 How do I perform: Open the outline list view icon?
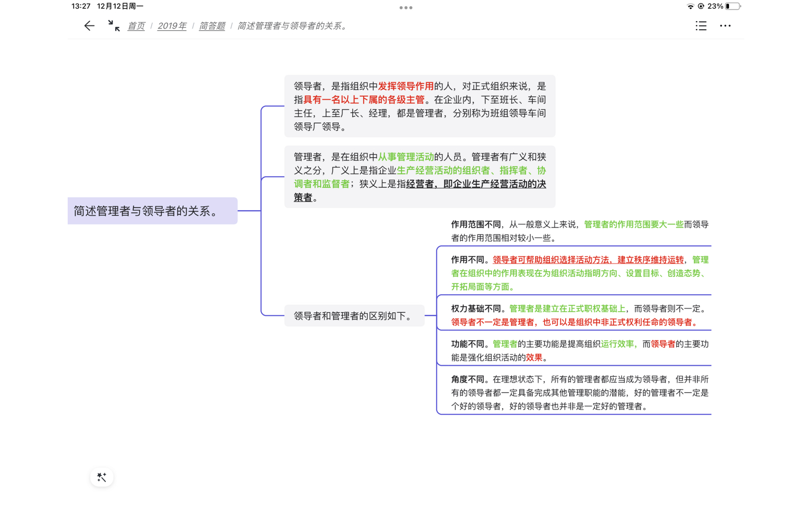701,25
